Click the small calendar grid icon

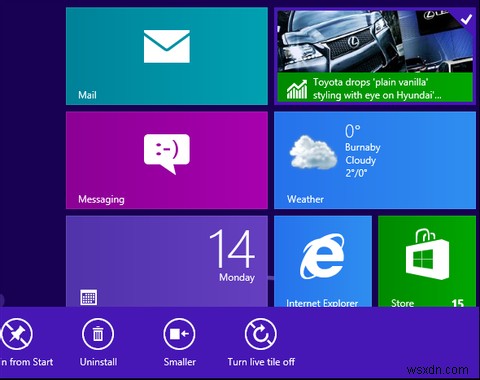pos(89,297)
